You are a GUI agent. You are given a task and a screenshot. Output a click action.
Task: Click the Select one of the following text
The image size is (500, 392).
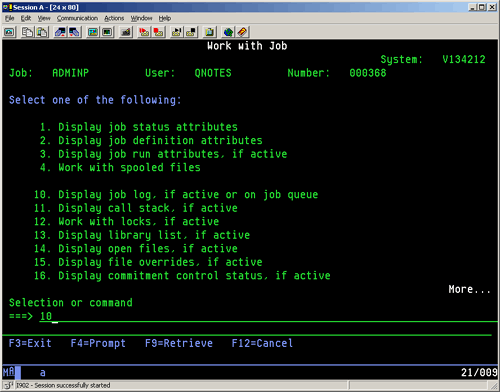point(95,100)
